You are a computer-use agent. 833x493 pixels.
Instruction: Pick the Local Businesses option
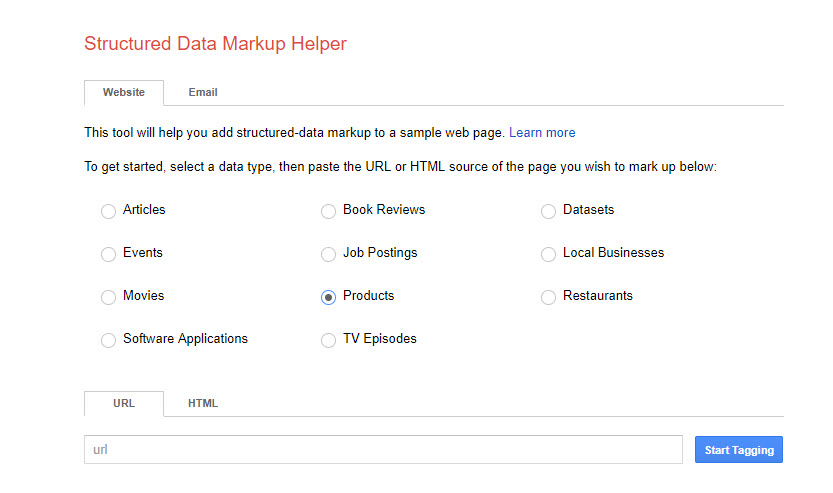click(x=548, y=254)
